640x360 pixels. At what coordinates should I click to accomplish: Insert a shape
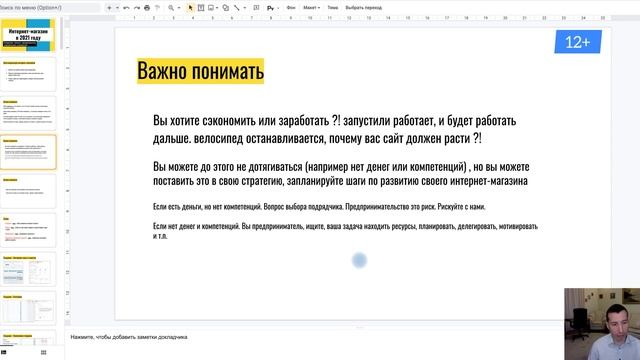click(x=226, y=8)
